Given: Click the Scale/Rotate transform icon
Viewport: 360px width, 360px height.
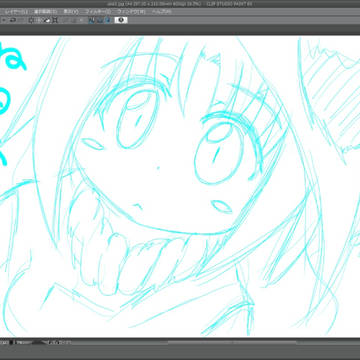Looking at the screenshot, I should coord(55,20).
